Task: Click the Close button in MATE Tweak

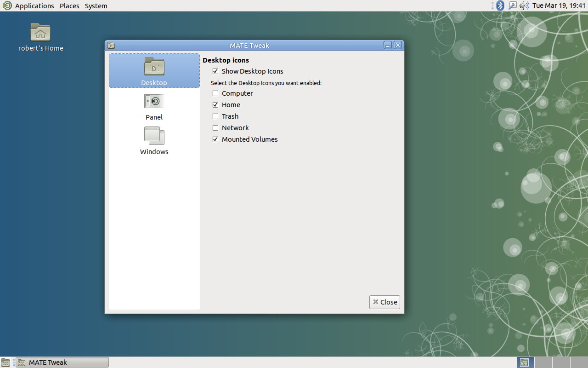Action: (x=384, y=302)
